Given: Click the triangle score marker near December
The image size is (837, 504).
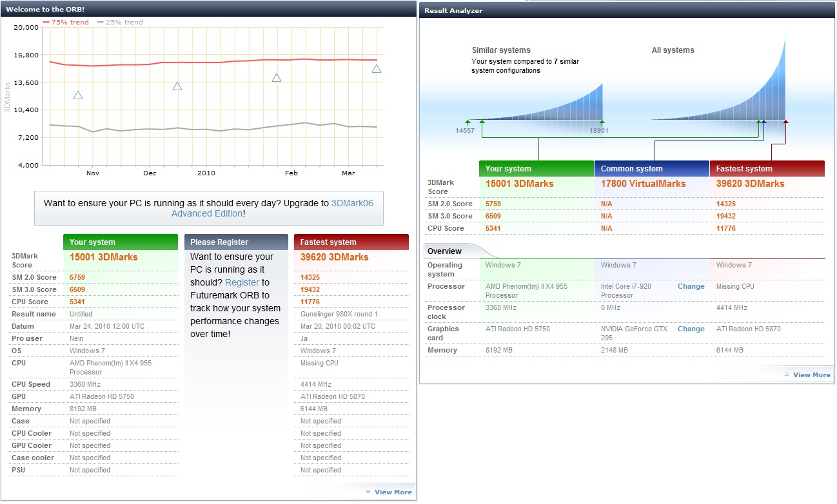Looking at the screenshot, I should coord(177,86).
